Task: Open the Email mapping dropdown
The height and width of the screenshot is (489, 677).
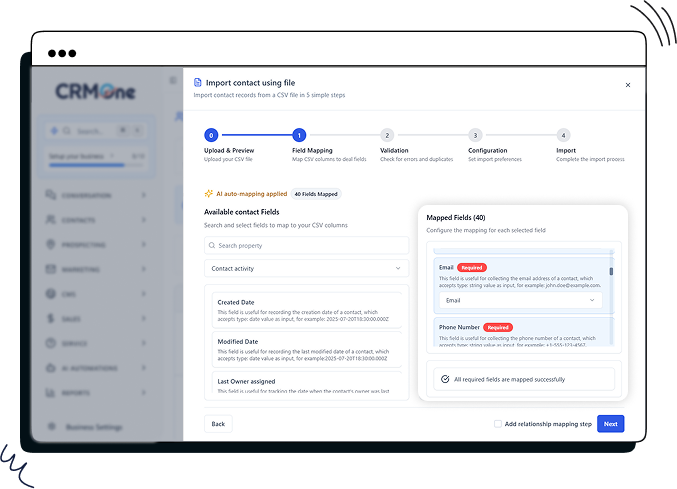Action: [520, 300]
